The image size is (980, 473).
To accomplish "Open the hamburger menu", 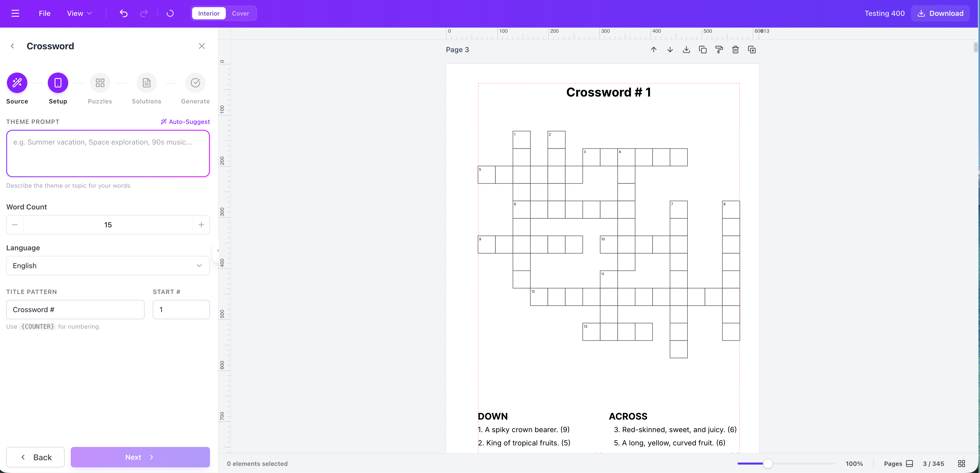I will pyautogui.click(x=15, y=13).
